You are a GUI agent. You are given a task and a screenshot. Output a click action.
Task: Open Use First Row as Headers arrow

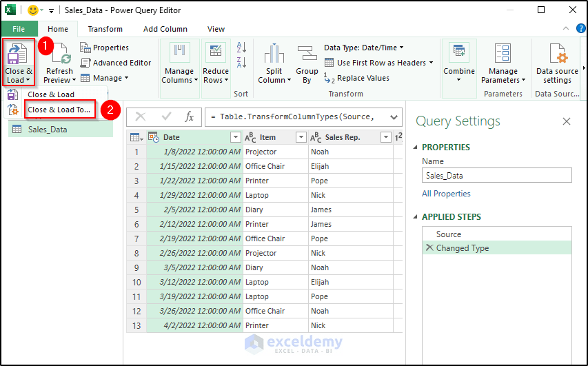431,63
